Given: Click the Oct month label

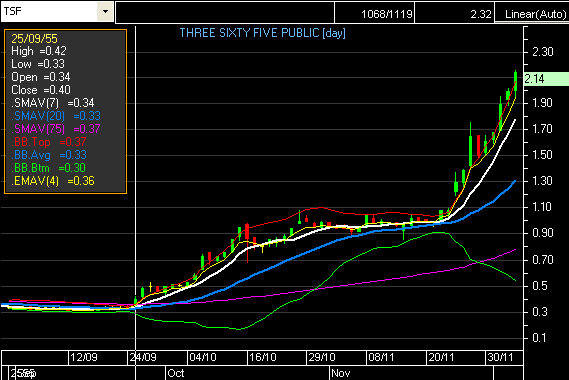Looking at the screenshot, I should click(x=176, y=373).
